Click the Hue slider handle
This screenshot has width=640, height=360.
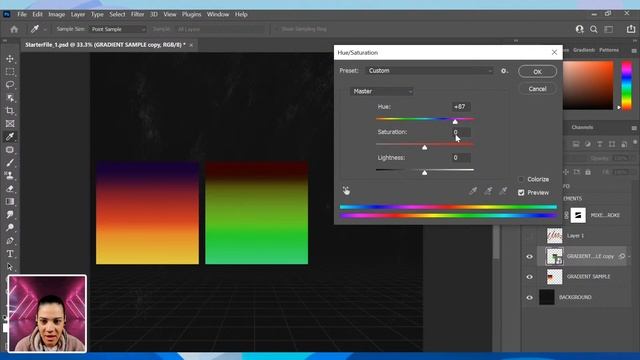[x=455, y=122]
